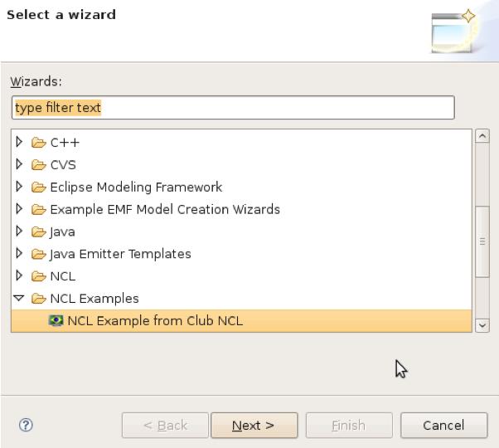Click the type filter text field
The image size is (499, 448).
pos(232,108)
